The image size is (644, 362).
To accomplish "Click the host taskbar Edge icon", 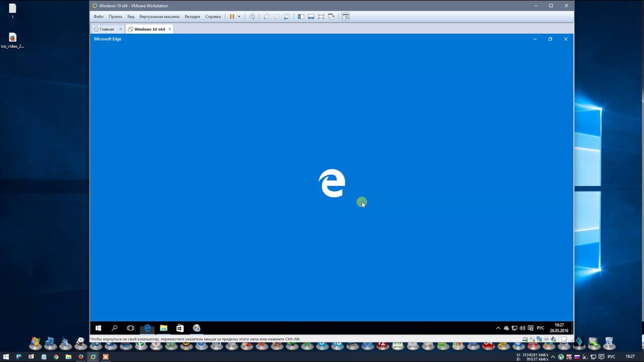I will [x=19, y=356].
